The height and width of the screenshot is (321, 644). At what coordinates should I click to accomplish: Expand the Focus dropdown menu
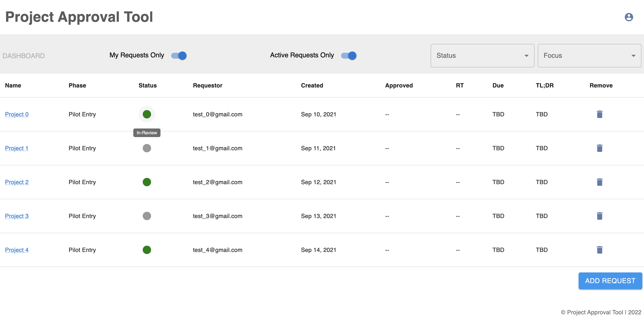coord(589,55)
